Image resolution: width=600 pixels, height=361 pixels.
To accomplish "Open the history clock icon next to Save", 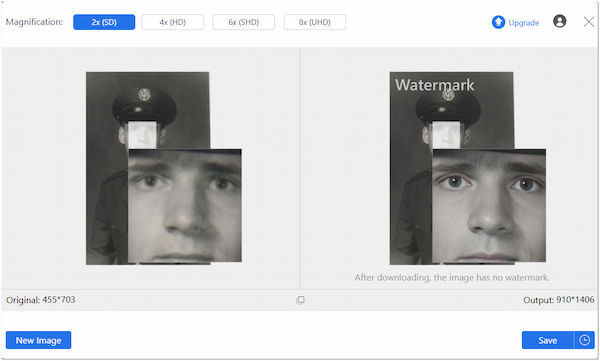I will (x=584, y=340).
